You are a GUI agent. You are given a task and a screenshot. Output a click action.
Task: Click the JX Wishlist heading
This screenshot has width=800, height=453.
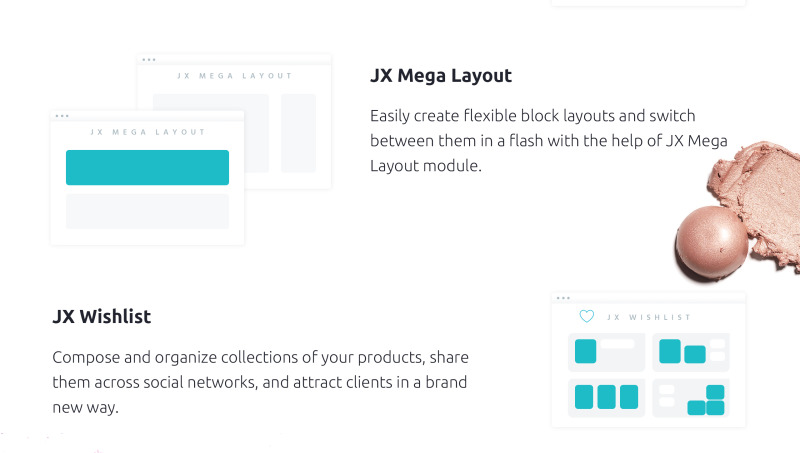point(102,316)
